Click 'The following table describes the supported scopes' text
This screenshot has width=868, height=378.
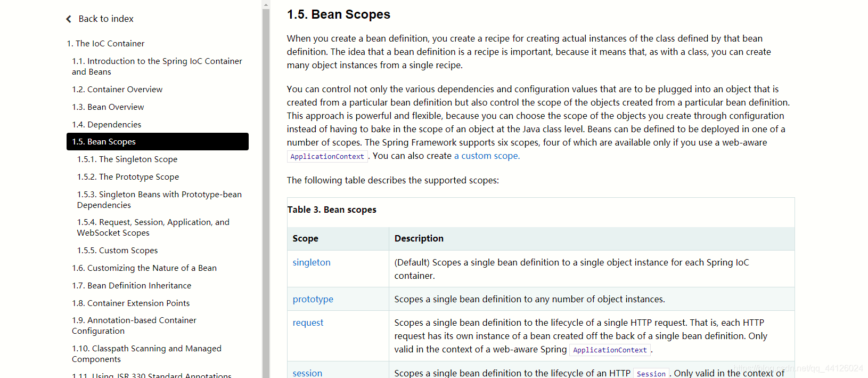(393, 180)
